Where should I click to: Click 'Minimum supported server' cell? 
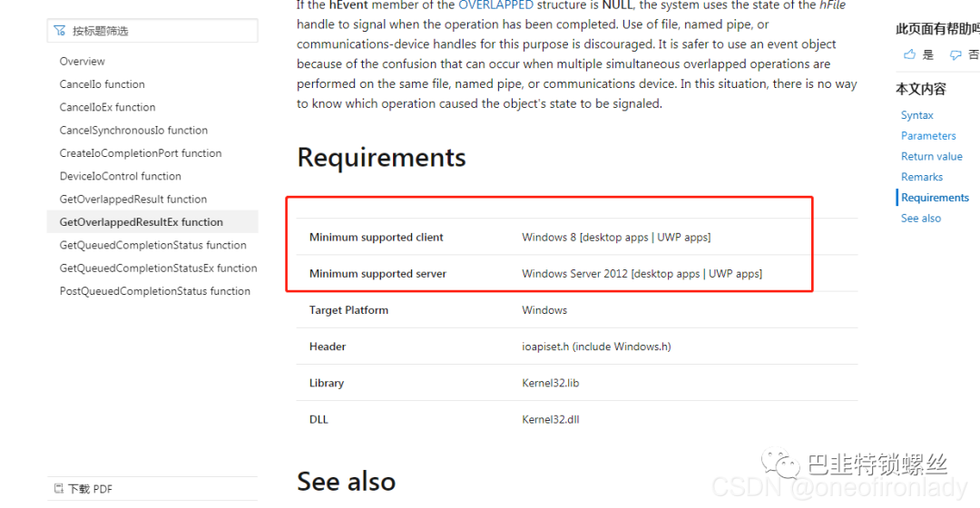(x=378, y=274)
